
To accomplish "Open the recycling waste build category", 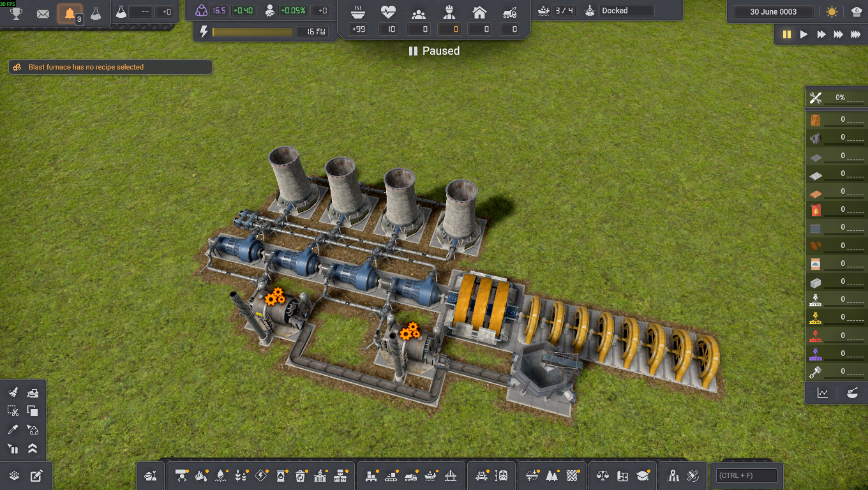I will click(301, 476).
